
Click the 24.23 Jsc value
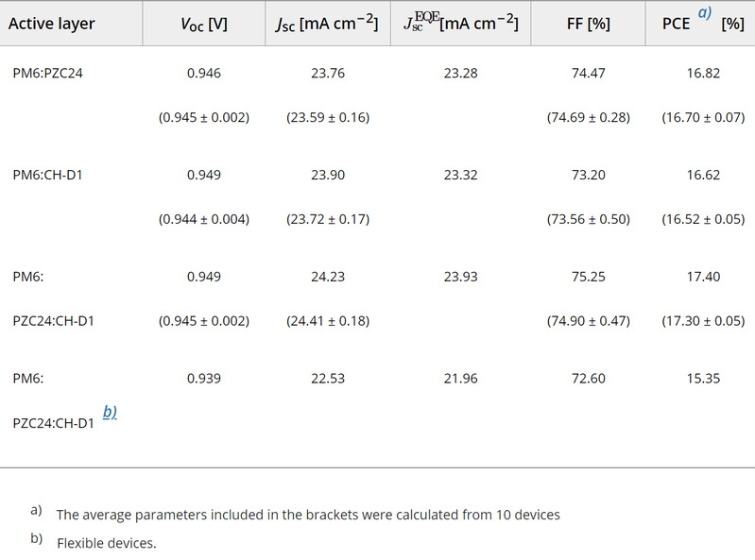[328, 277]
